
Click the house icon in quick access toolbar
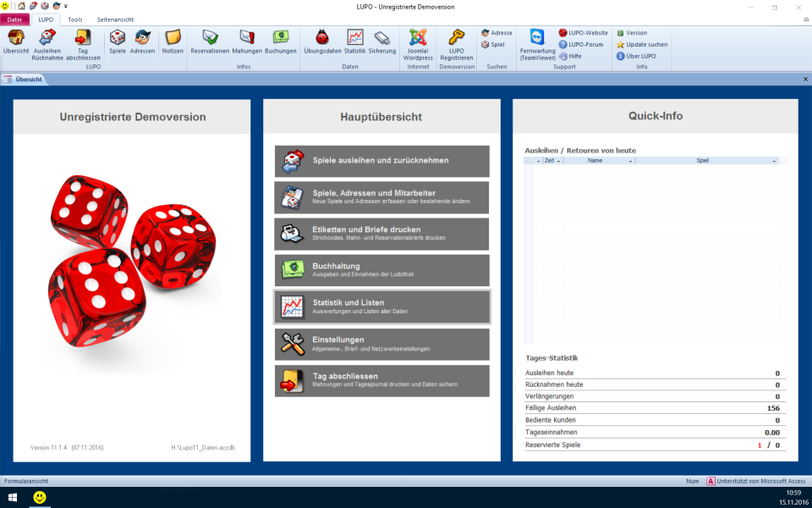[22, 6]
